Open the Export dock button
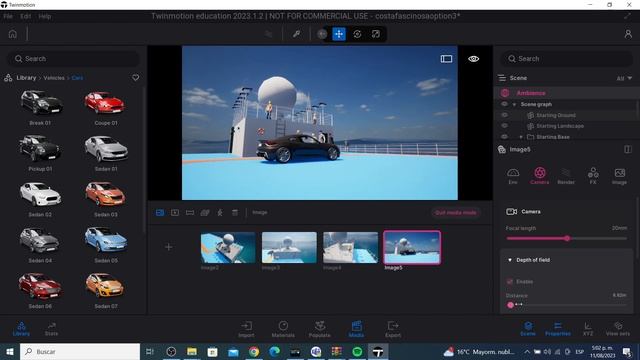Viewport: 640px width, 360px height. tap(393, 329)
